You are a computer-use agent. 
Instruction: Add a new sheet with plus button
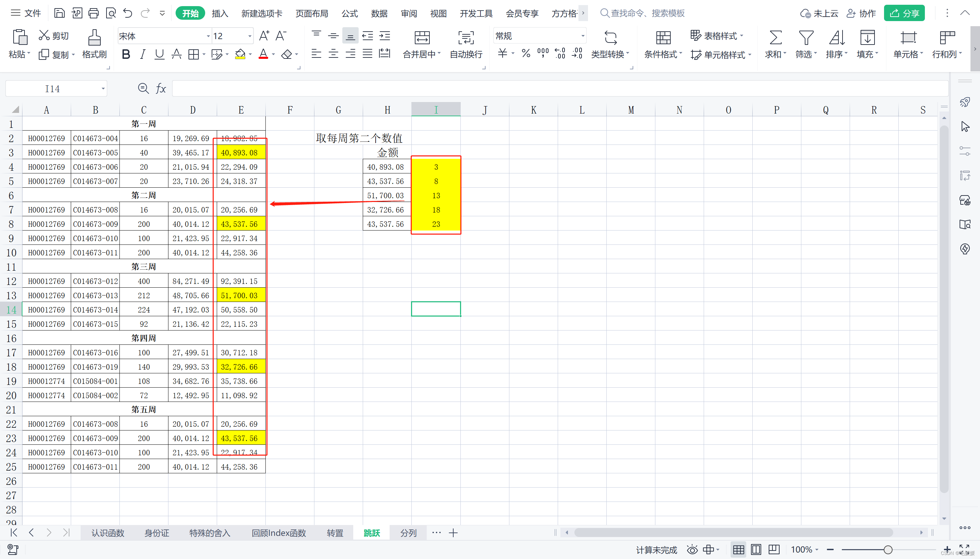453,532
